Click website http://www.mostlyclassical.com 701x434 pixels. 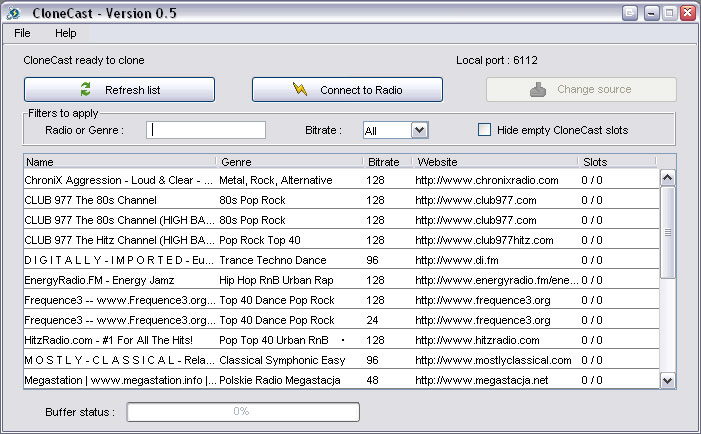pos(493,360)
